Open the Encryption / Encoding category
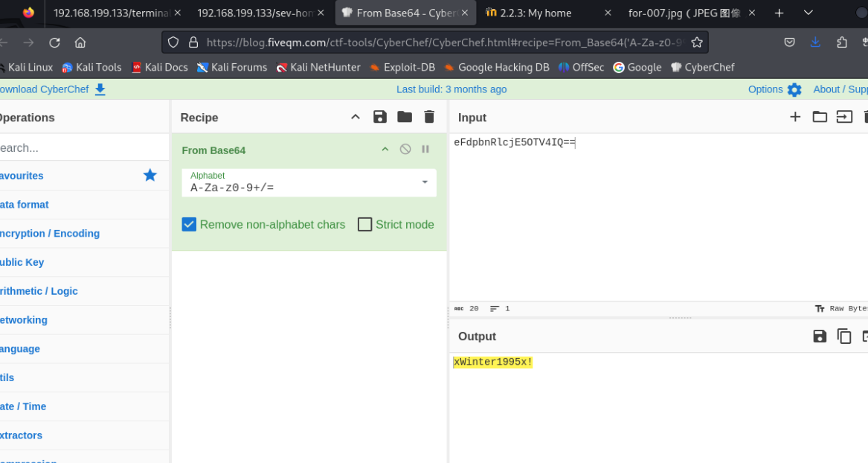This screenshot has width=868, height=463. [49, 234]
